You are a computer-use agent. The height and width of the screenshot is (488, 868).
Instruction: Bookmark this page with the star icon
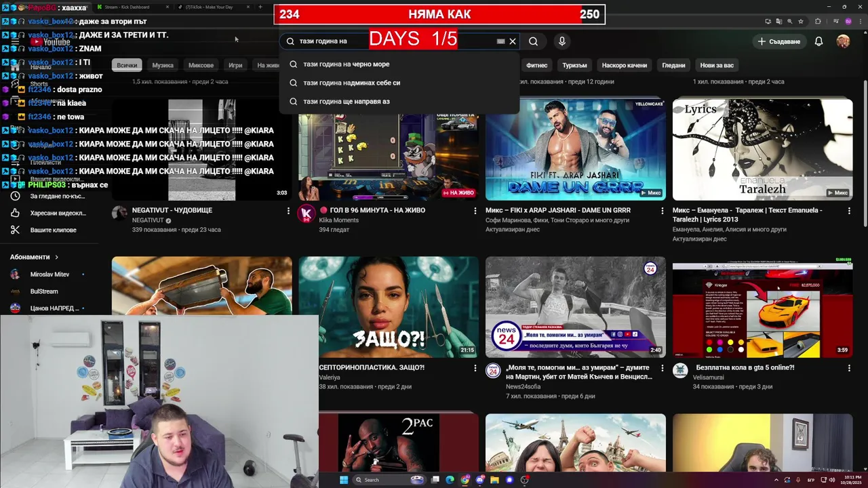[802, 22]
